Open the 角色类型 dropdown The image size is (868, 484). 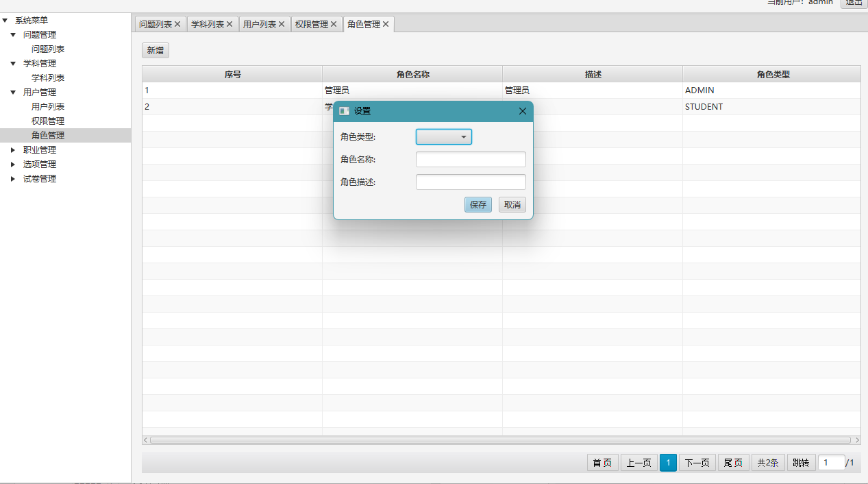tap(444, 137)
